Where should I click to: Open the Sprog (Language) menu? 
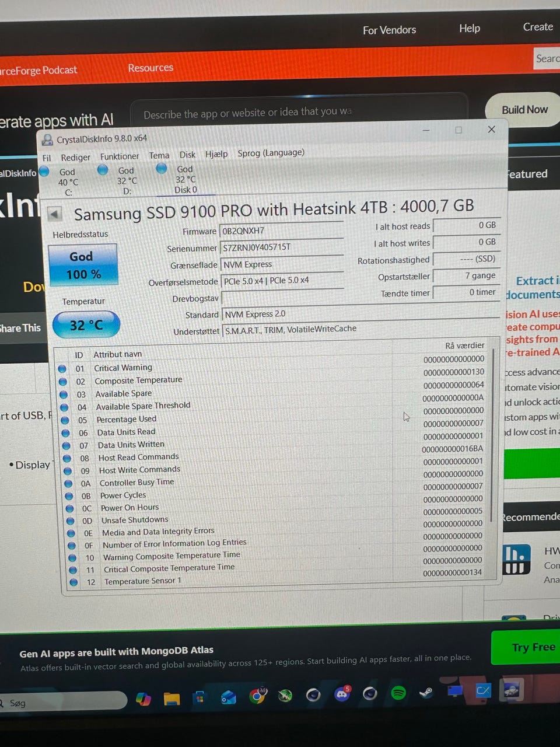coord(271,153)
